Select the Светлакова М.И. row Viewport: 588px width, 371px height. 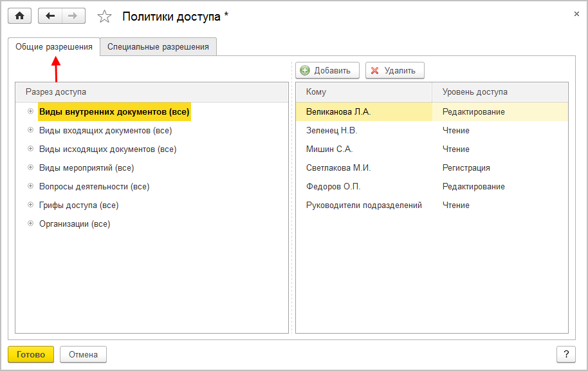[x=338, y=168]
